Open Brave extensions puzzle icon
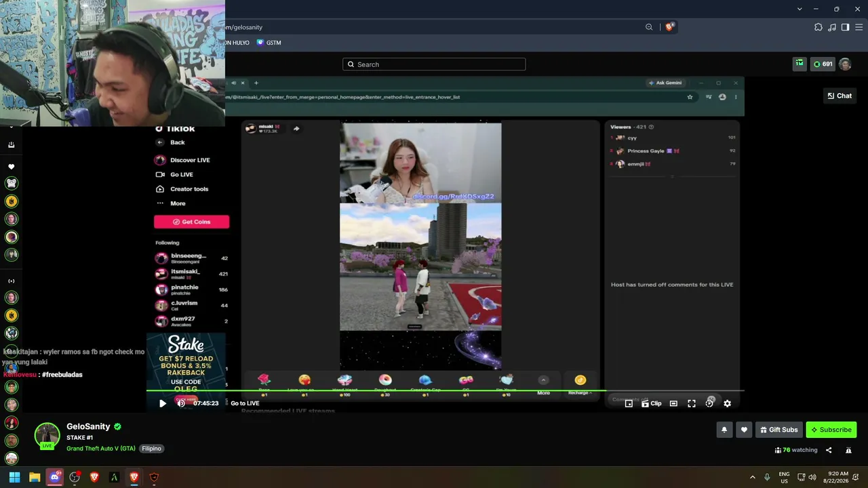The width and height of the screenshot is (868, 488). (818, 27)
